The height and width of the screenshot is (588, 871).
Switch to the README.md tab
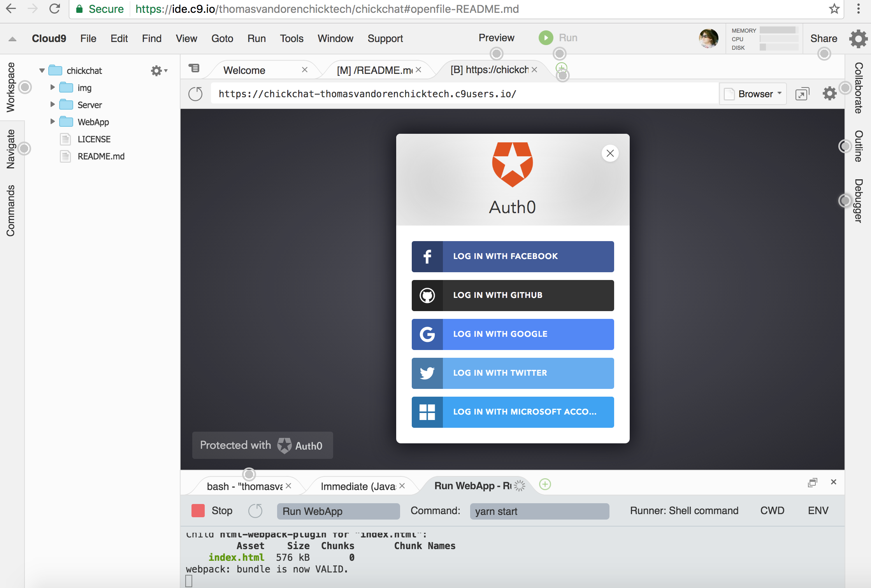[x=374, y=70]
